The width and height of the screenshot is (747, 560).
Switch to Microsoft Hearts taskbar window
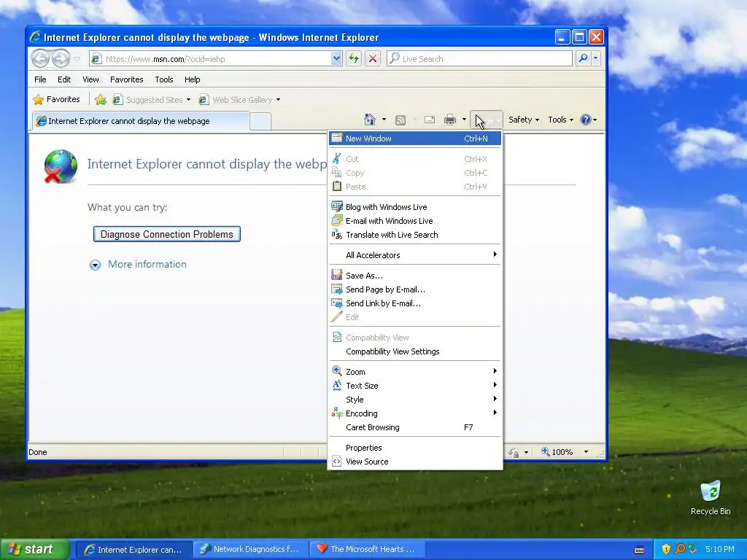(368, 549)
